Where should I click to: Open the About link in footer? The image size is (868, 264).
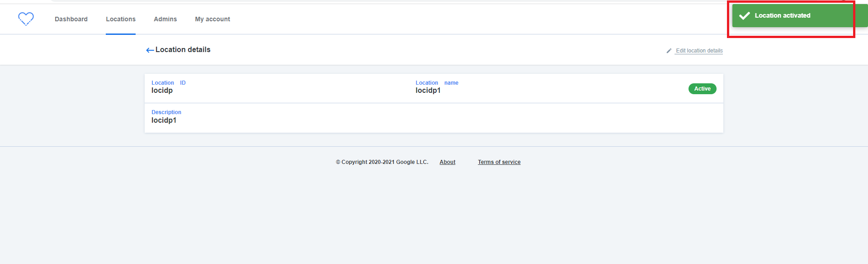click(x=448, y=162)
